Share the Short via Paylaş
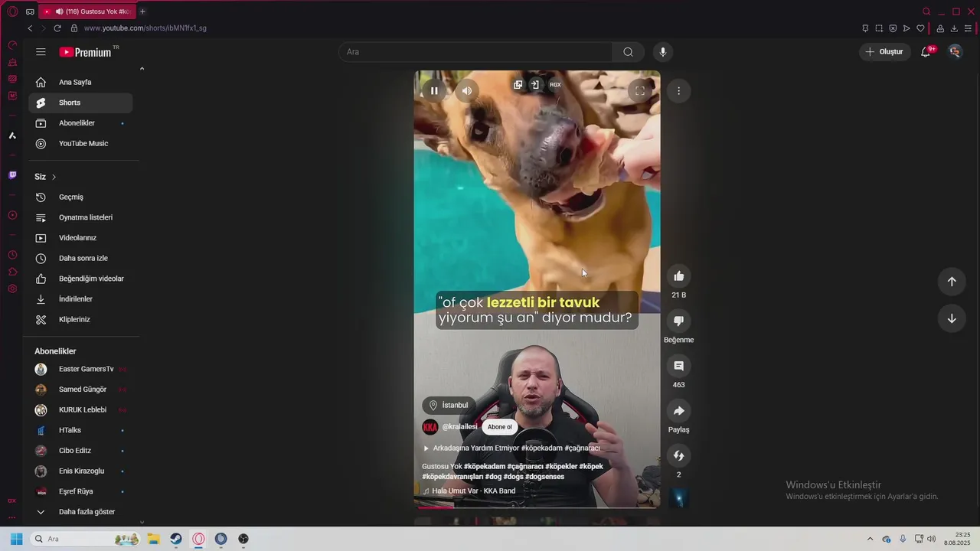 (678, 411)
